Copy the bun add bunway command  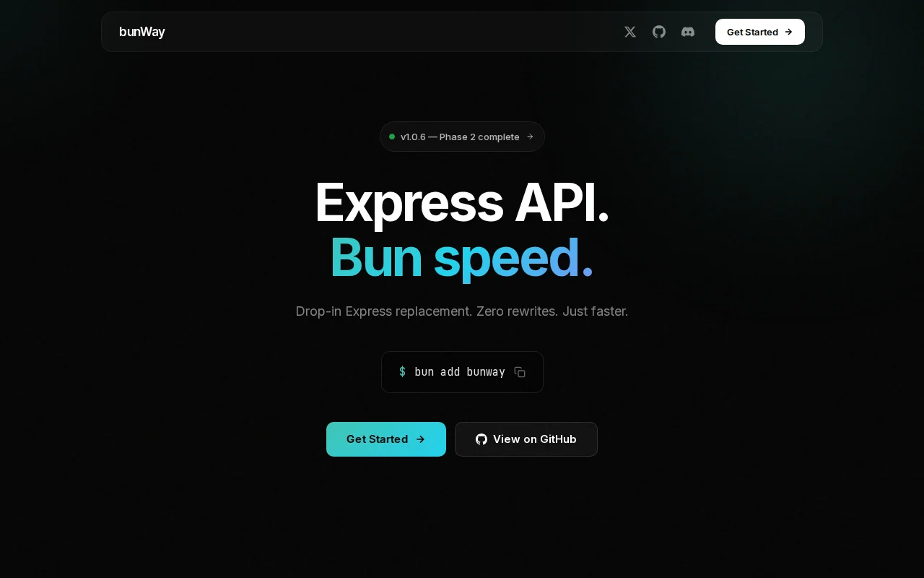[520, 372]
